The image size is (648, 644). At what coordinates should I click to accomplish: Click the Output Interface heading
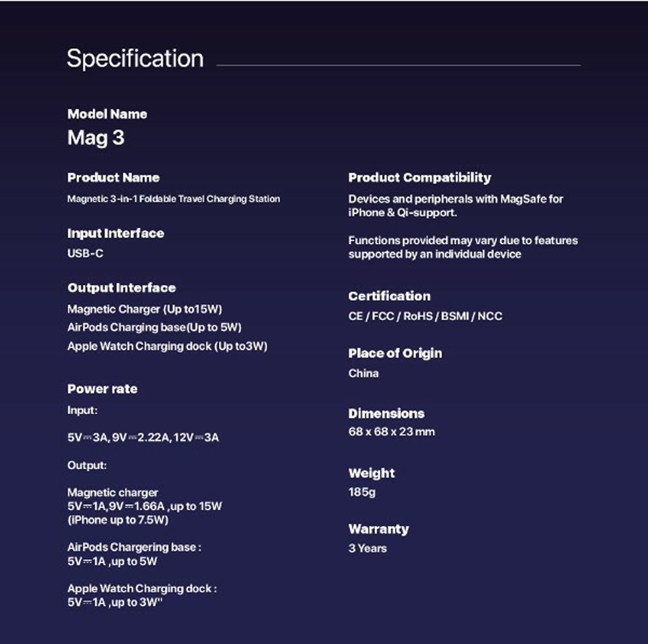(x=122, y=288)
